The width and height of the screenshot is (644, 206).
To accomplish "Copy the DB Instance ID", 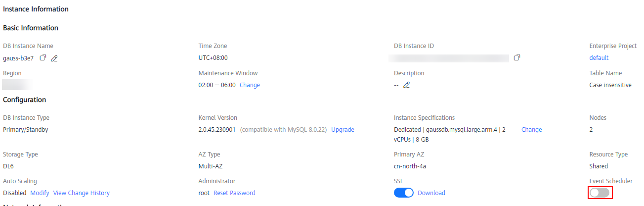I will coord(517,58).
